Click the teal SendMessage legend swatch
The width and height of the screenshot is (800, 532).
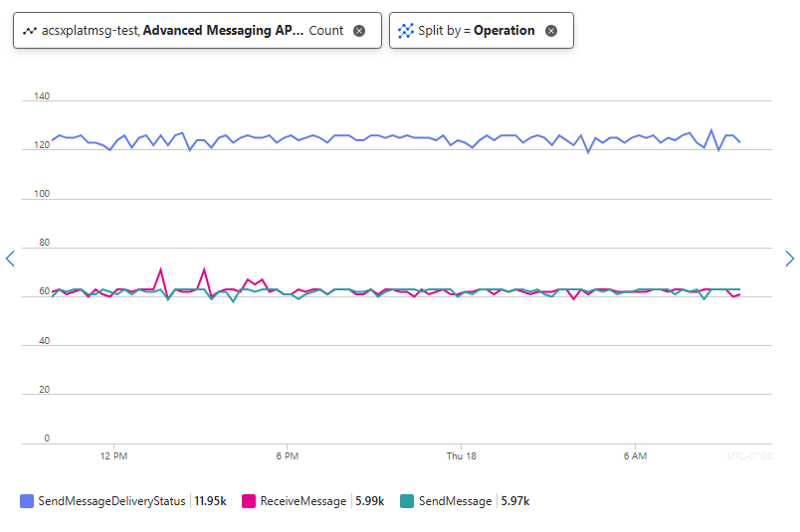pyautogui.click(x=406, y=502)
